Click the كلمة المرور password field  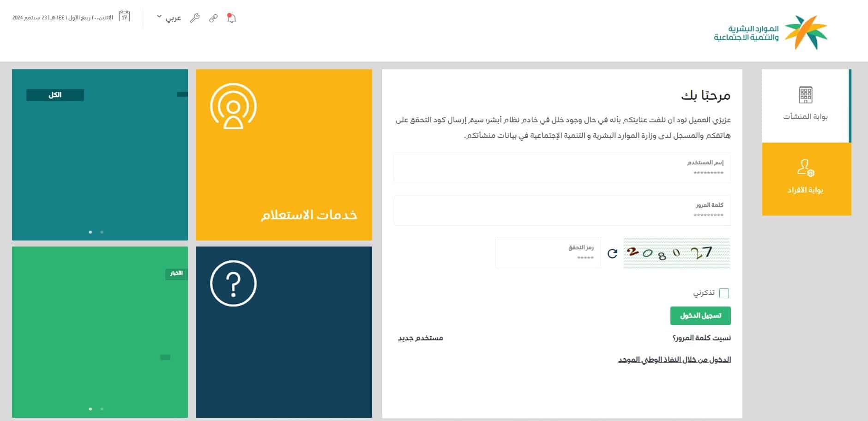[562, 210]
